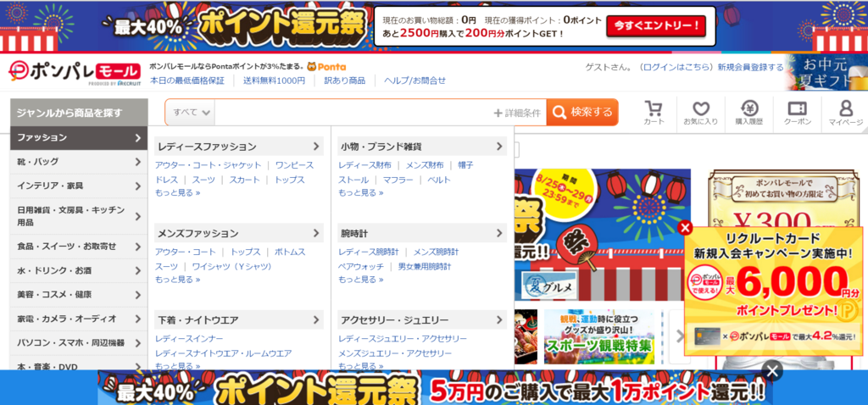
Task: Click レディースインナー link
Action: pyautogui.click(x=189, y=338)
